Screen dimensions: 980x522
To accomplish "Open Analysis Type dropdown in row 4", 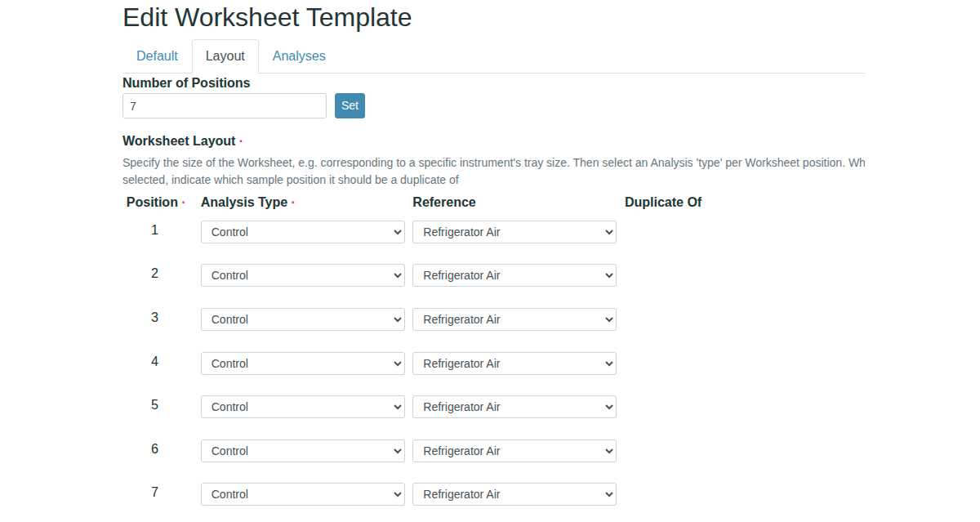I will pyautogui.click(x=302, y=364).
